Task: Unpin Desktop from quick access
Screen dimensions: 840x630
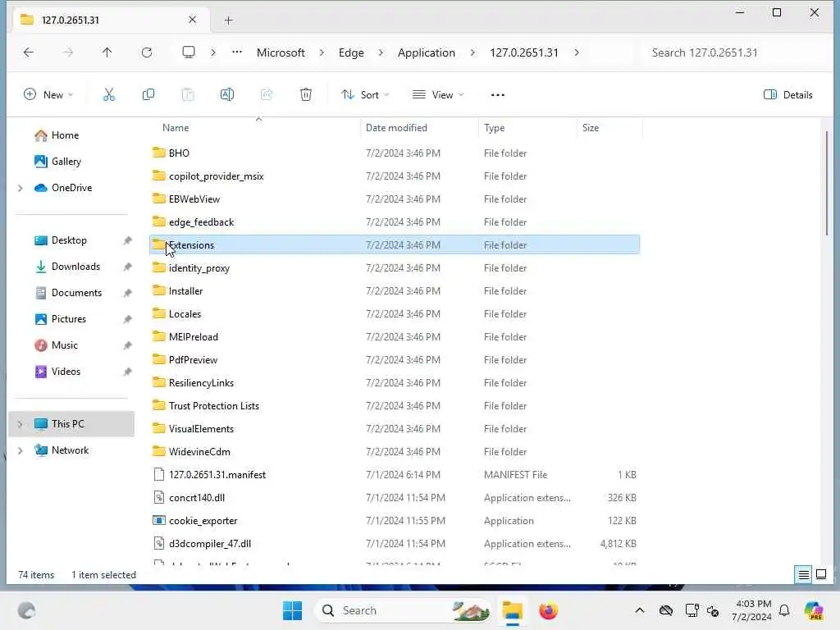Action: [x=127, y=240]
